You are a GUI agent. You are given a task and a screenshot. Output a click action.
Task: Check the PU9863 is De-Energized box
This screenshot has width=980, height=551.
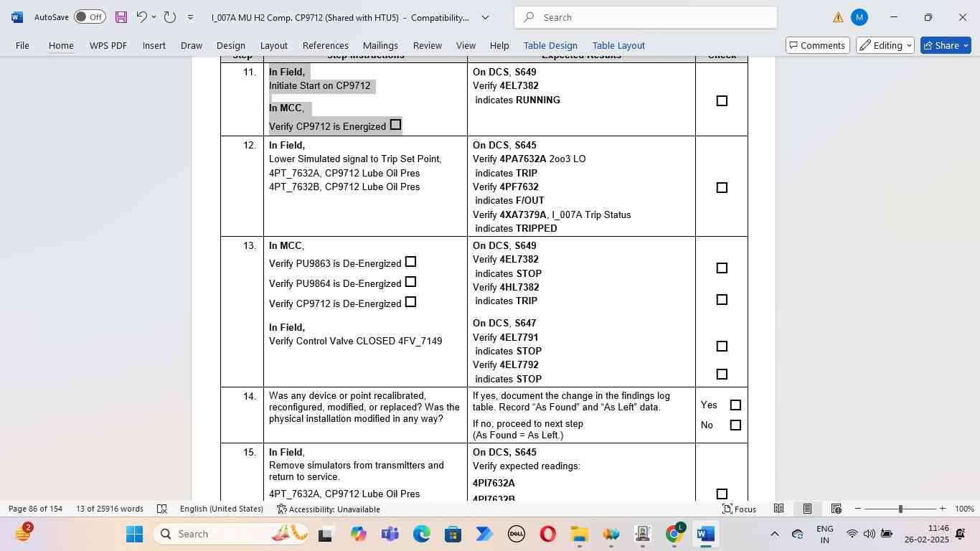[410, 262]
